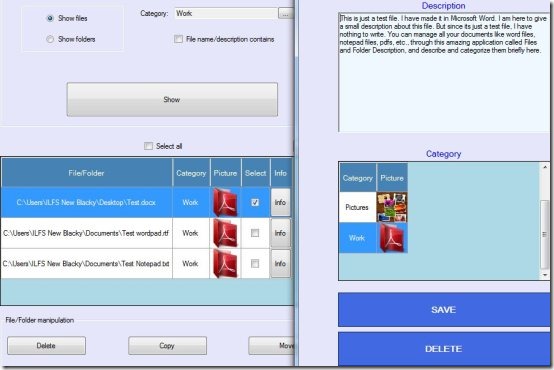Click Work category cell of Test.docx row
554x370 pixels.
(191, 202)
